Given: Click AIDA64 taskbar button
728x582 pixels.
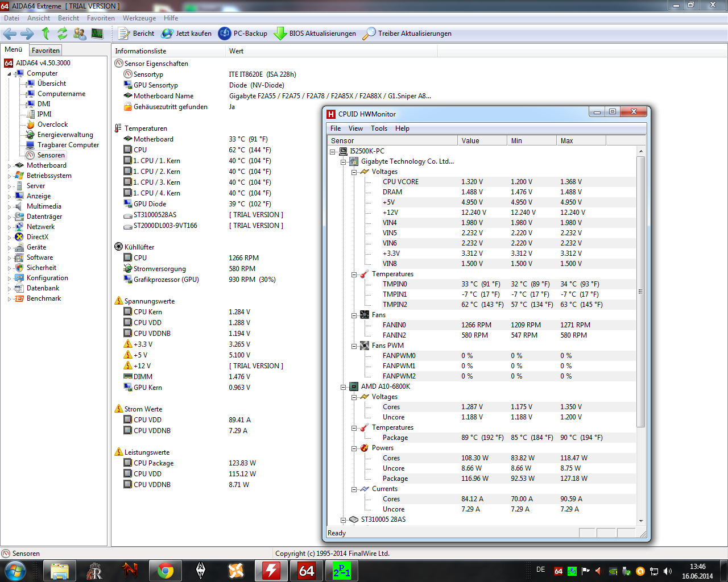Looking at the screenshot, I should point(307,571).
